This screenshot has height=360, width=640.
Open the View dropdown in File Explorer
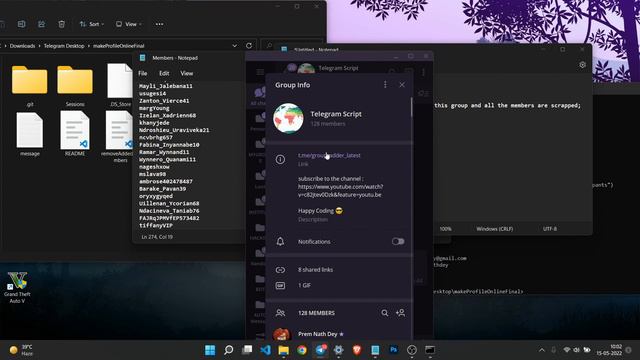pos(129,24)
